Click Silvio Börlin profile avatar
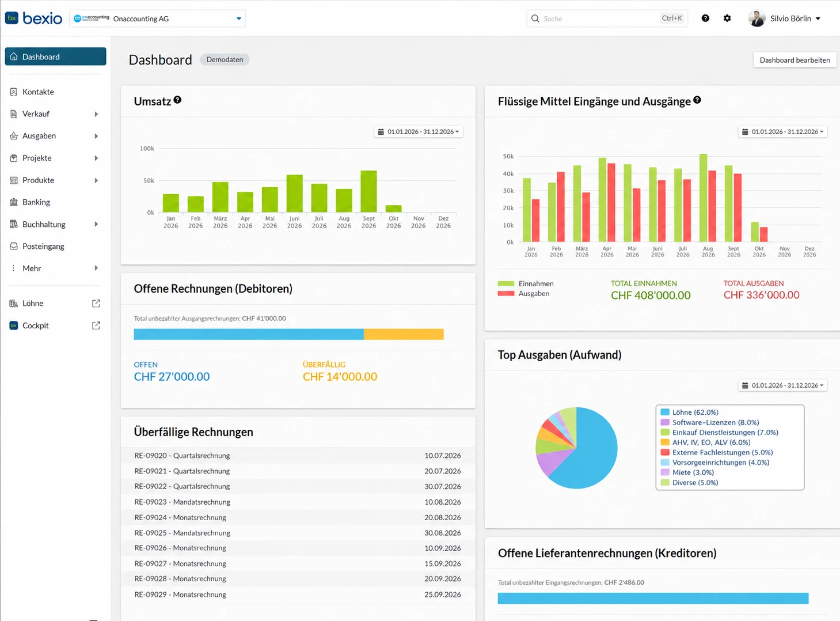Screen dimensions: 840x621 coord(757,18)
